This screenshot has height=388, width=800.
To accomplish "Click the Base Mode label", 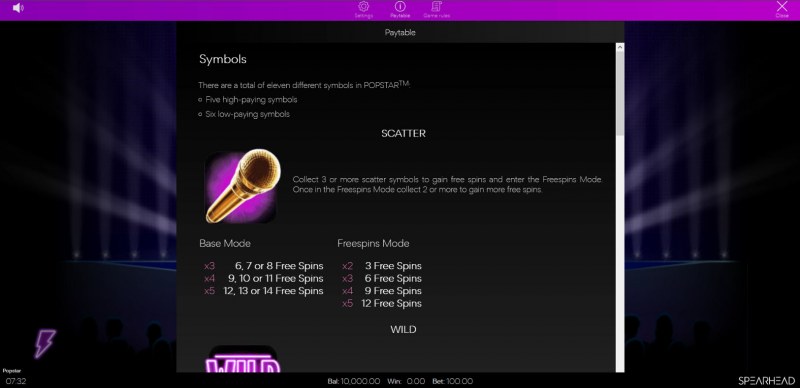I will 225,244.
